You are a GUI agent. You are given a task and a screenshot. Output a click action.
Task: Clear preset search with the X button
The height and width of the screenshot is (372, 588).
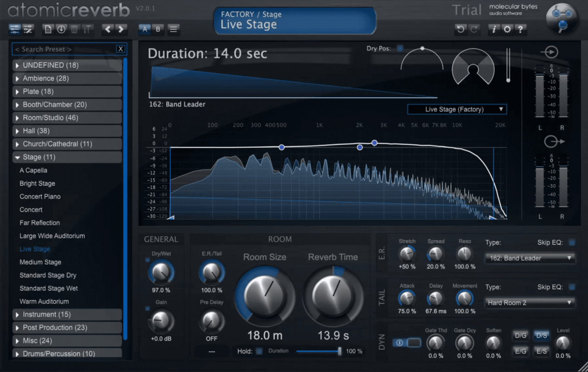(120, 49)
